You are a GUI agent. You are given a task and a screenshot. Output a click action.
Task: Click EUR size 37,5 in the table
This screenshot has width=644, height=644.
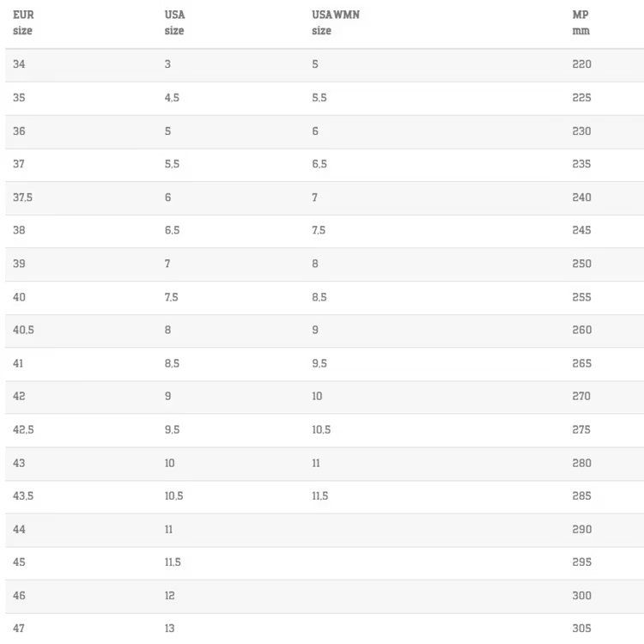pos(22,197)
